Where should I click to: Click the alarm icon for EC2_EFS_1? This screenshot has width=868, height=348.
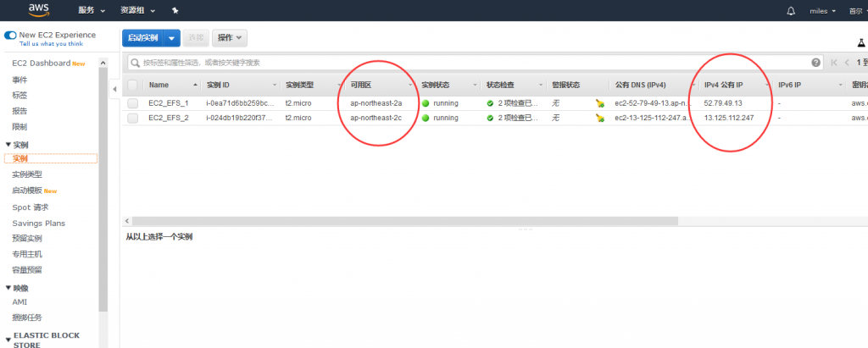600,103
